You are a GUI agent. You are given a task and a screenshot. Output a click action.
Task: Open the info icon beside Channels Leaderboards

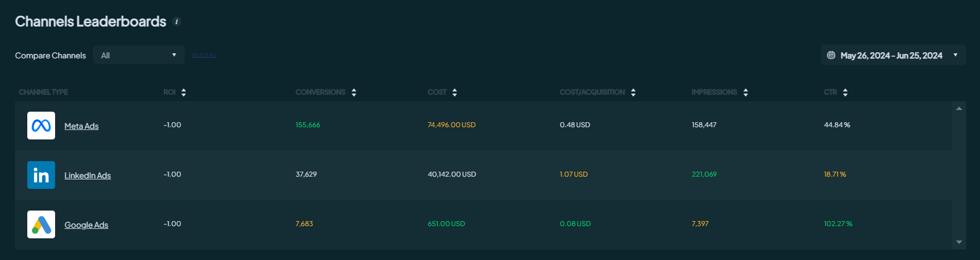[177, 22]
